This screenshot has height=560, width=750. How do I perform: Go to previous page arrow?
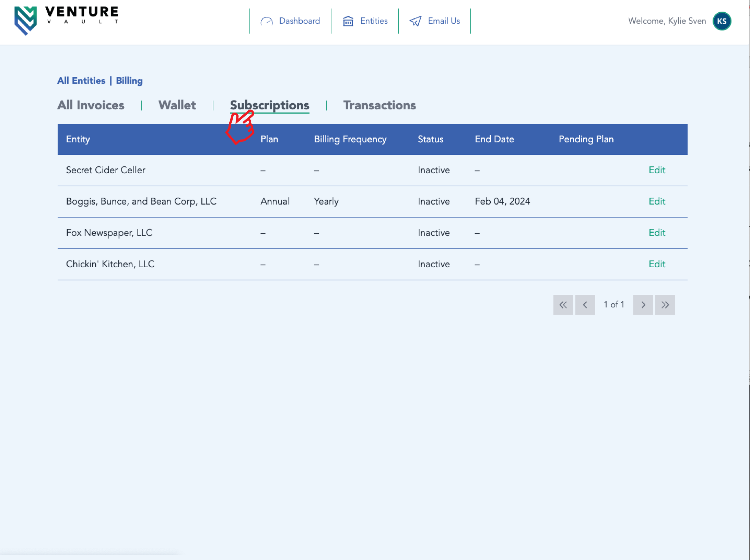click(585, 305)
